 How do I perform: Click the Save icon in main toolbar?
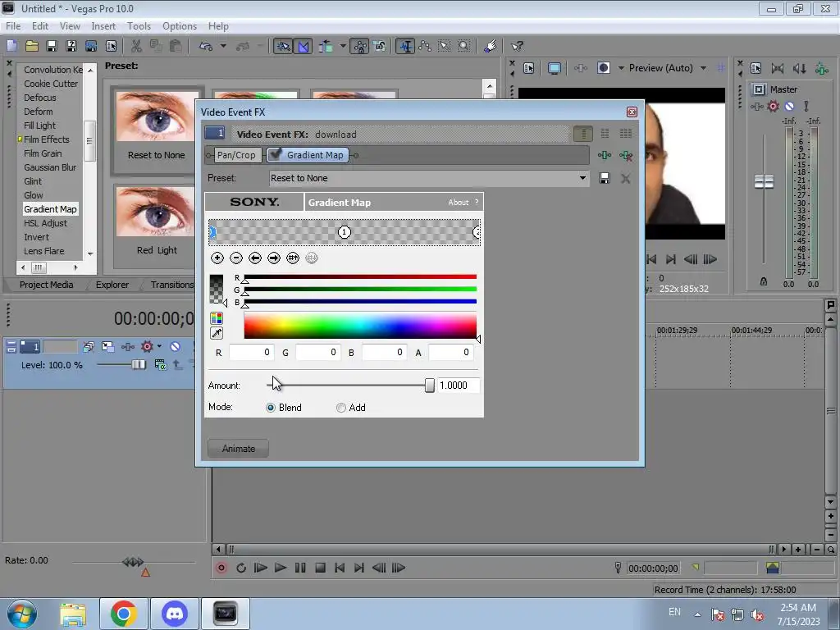pos(52,46)
